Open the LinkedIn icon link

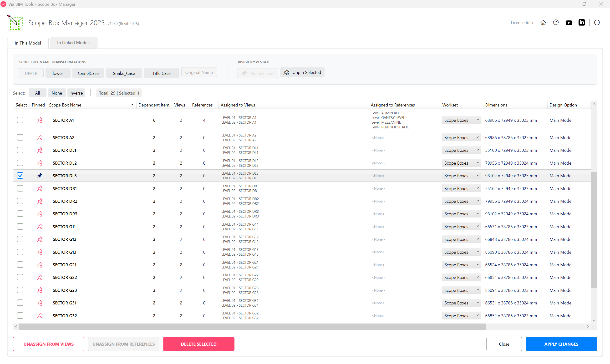tap(582, 23)
